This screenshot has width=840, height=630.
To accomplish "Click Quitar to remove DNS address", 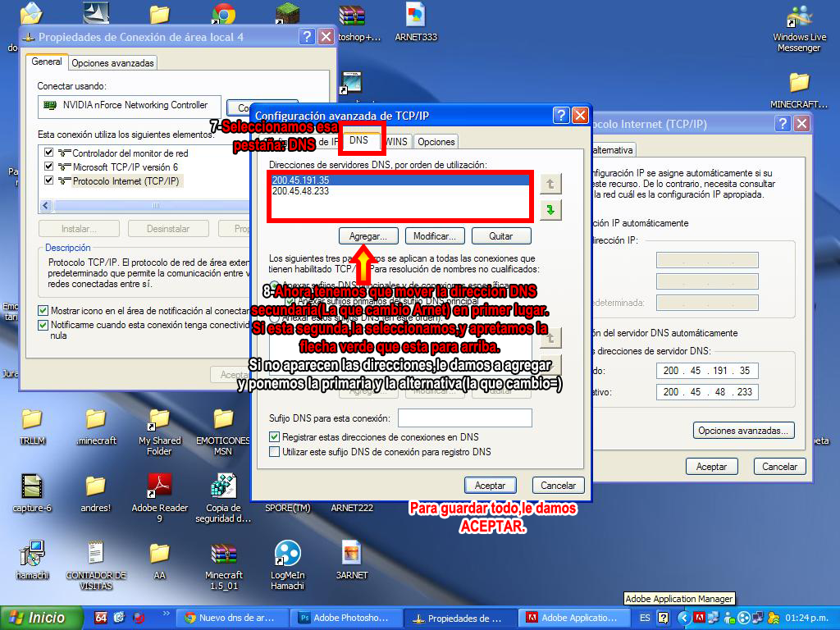I will coord(501,235).
